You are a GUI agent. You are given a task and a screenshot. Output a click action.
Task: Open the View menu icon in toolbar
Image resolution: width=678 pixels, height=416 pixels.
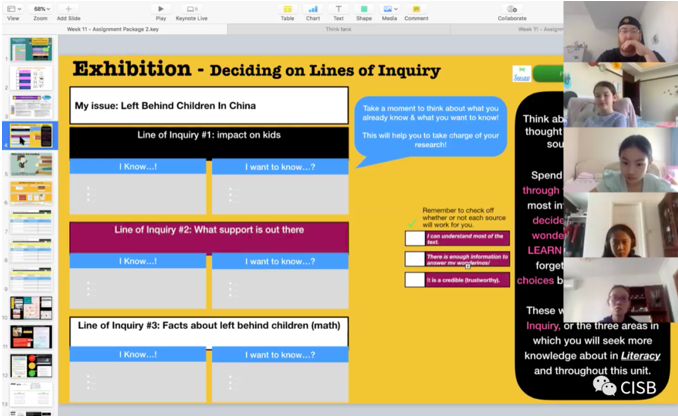pos(13,9)
